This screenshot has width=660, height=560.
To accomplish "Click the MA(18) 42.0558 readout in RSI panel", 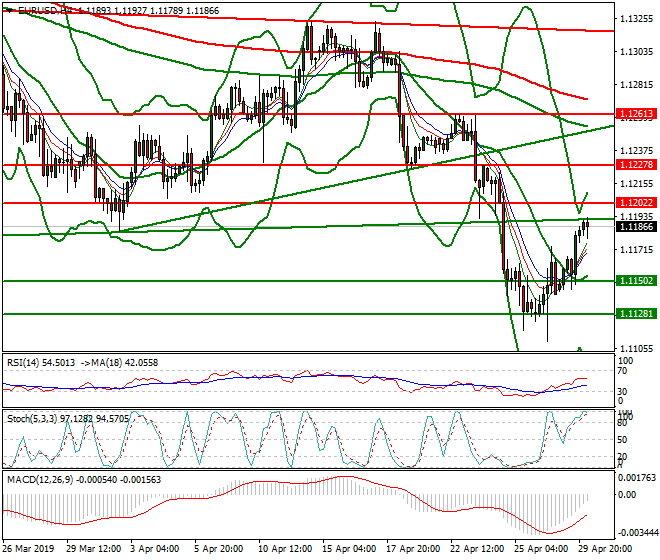I will click(125, 363).
